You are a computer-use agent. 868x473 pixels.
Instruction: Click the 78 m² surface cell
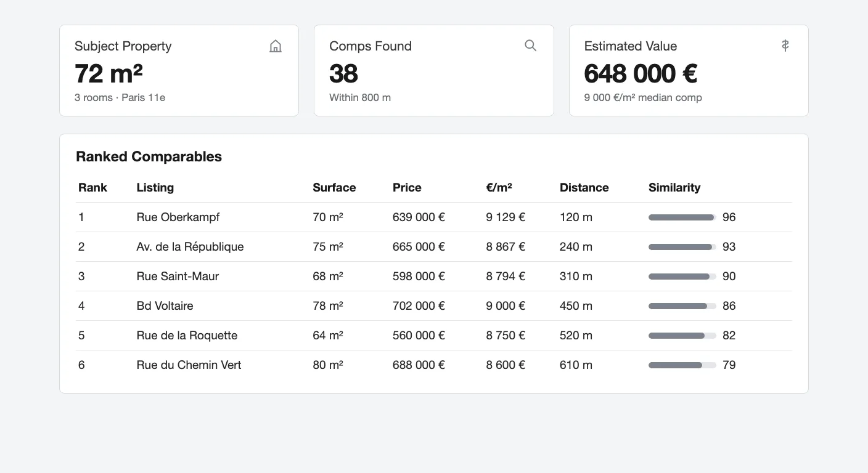click(x=328, y=306)
